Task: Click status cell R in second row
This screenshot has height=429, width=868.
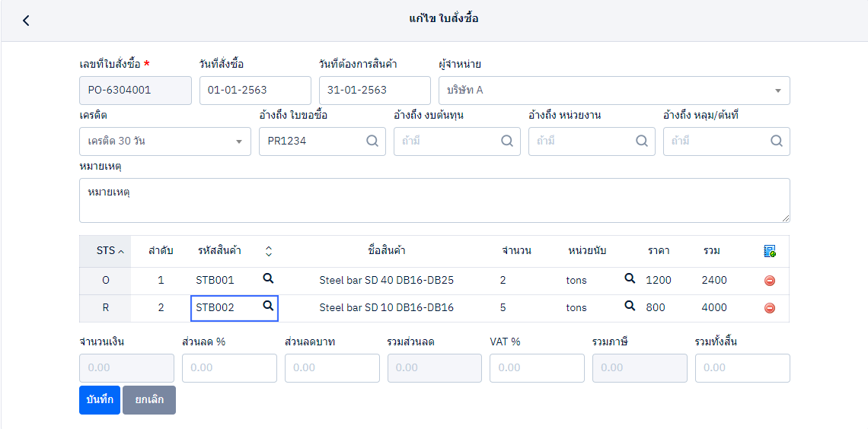Action: pos(106,307)
